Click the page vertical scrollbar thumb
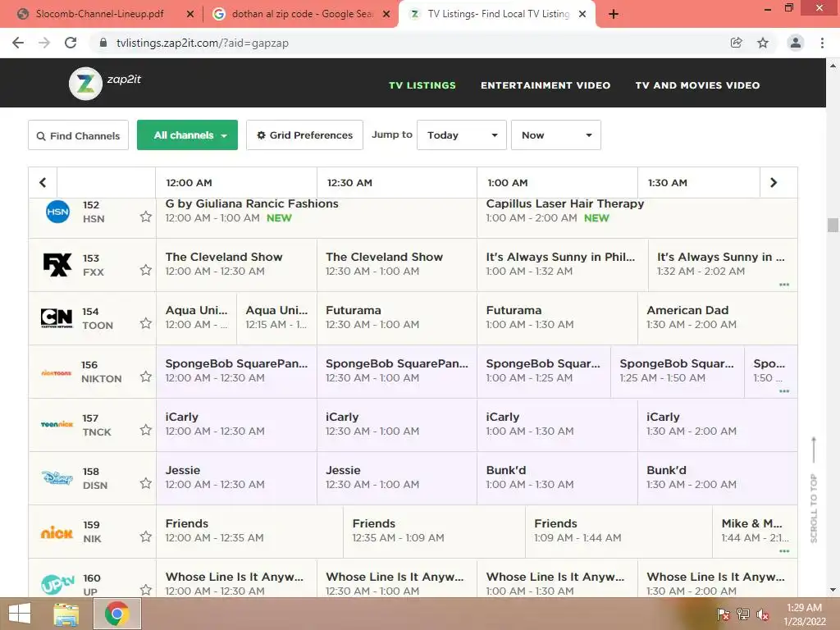This screenshot has height=630, width=840. (833, 225)
